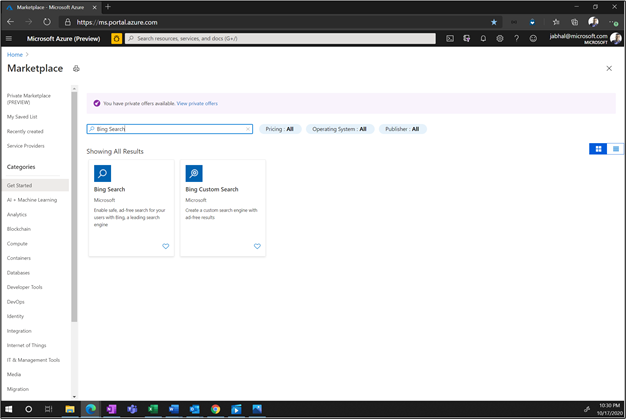Open Private Marketplace (PREVIEW)
The image size is (626, 419).
coord(29,99)
